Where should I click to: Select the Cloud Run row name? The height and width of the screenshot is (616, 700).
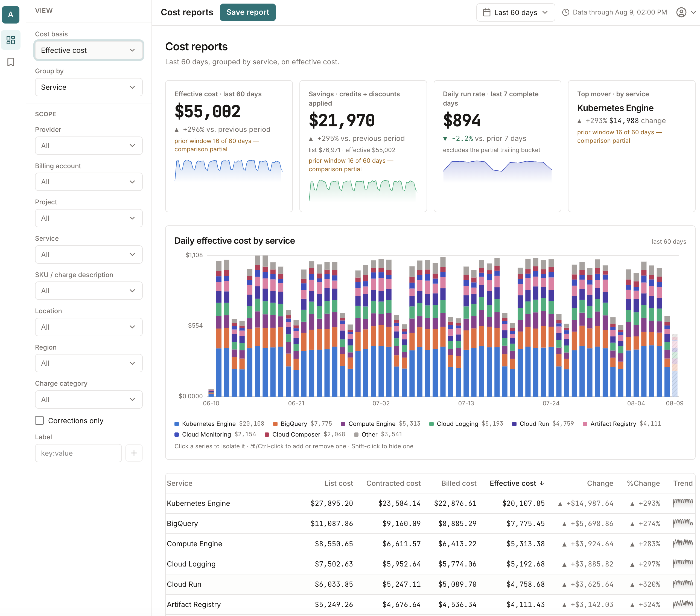[184, 584]
